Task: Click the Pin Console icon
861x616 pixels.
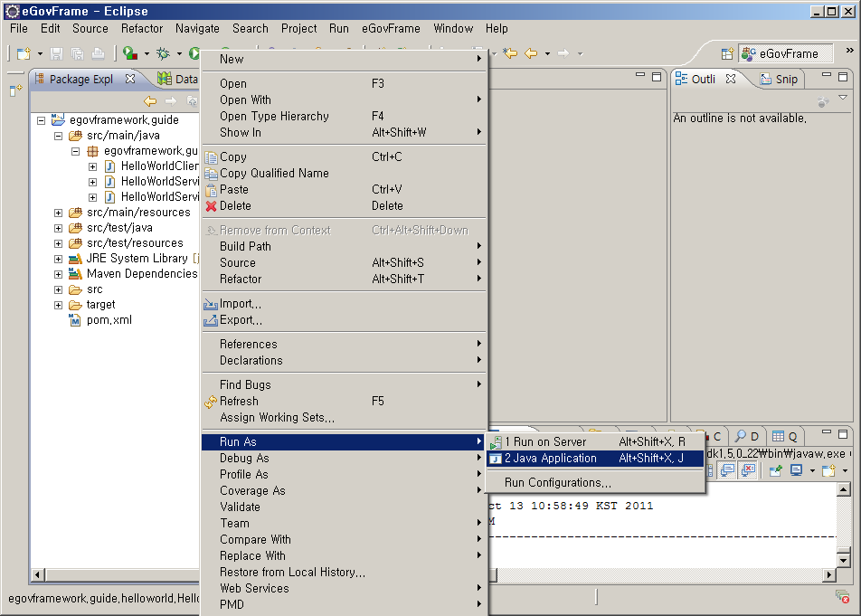Action: [x=775, y=470]
